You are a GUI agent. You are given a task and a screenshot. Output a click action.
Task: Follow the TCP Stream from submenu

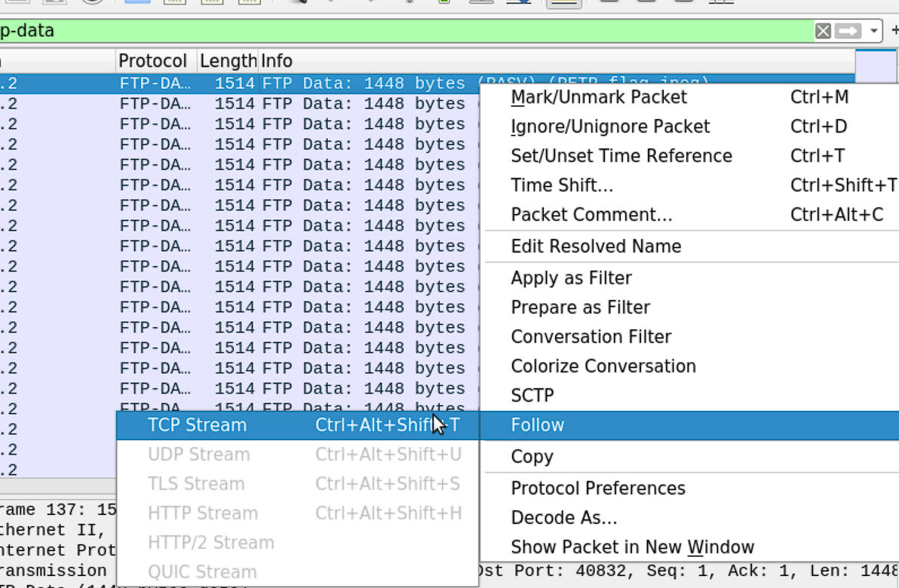point(298,425)
